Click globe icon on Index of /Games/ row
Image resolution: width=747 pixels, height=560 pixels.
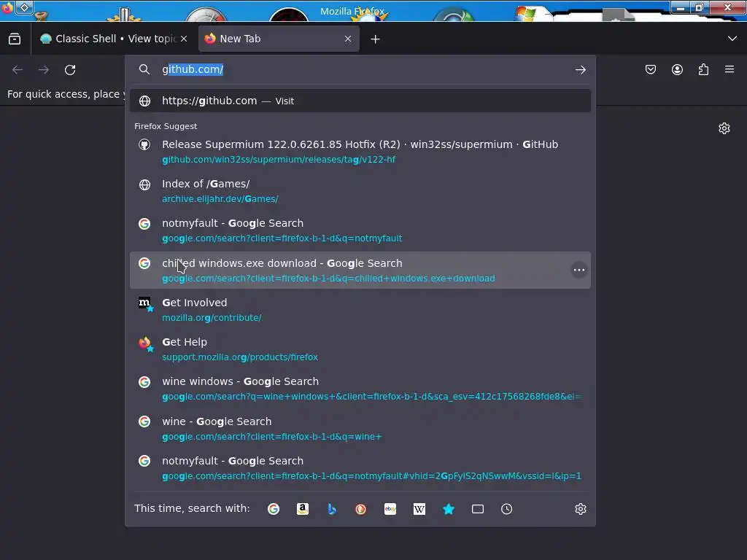click(x=144, y=184)
